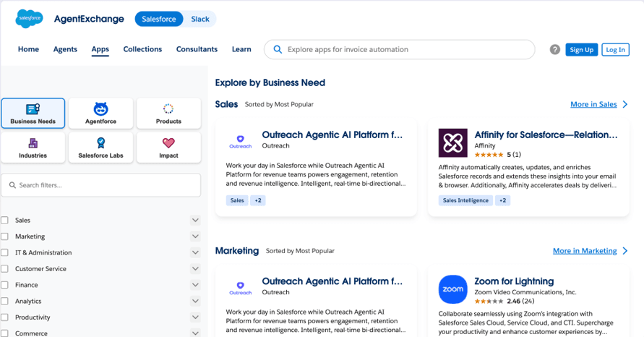Check the Analytics filter checkbox
This screenshot has height=337, width=644.
[4, 301]
